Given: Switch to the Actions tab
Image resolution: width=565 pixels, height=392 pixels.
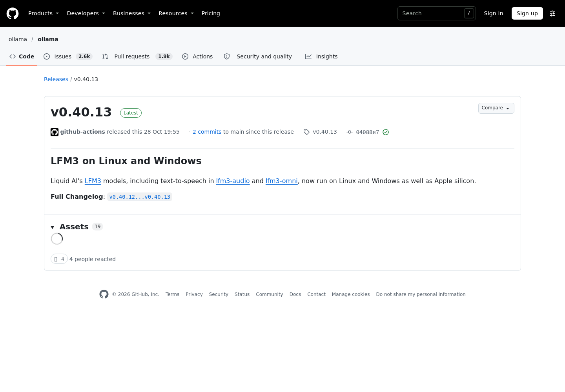Looking at the screenshot, I should pos(197,56).
